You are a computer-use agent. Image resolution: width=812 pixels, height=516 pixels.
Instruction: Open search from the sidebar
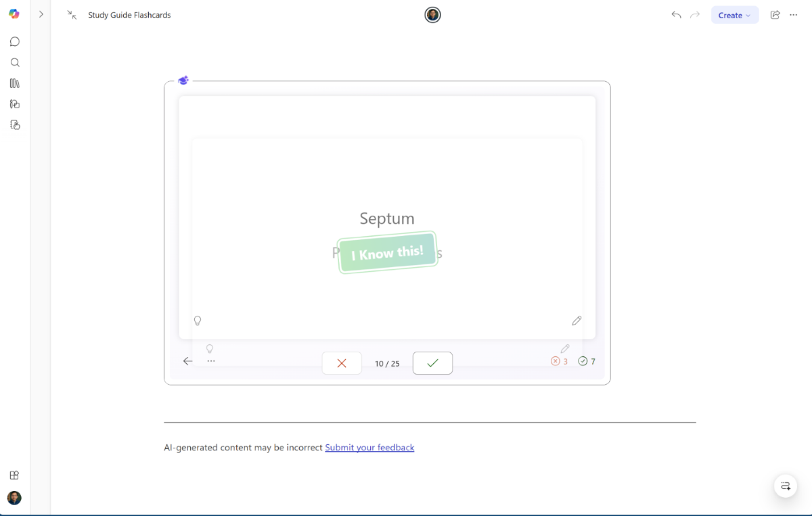pos(14,63)
